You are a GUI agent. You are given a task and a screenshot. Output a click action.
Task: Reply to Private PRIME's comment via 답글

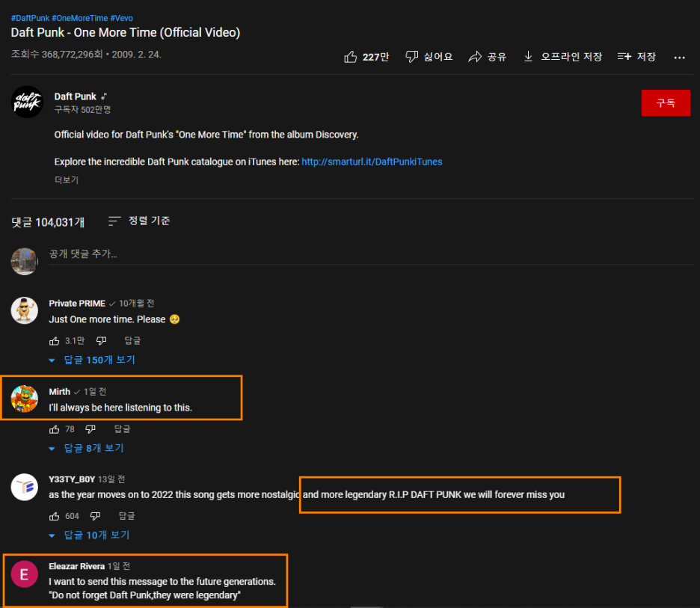pos(132,341)
